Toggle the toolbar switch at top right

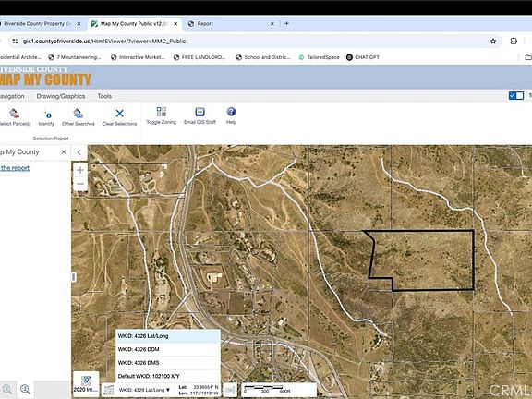click(516, 96)
